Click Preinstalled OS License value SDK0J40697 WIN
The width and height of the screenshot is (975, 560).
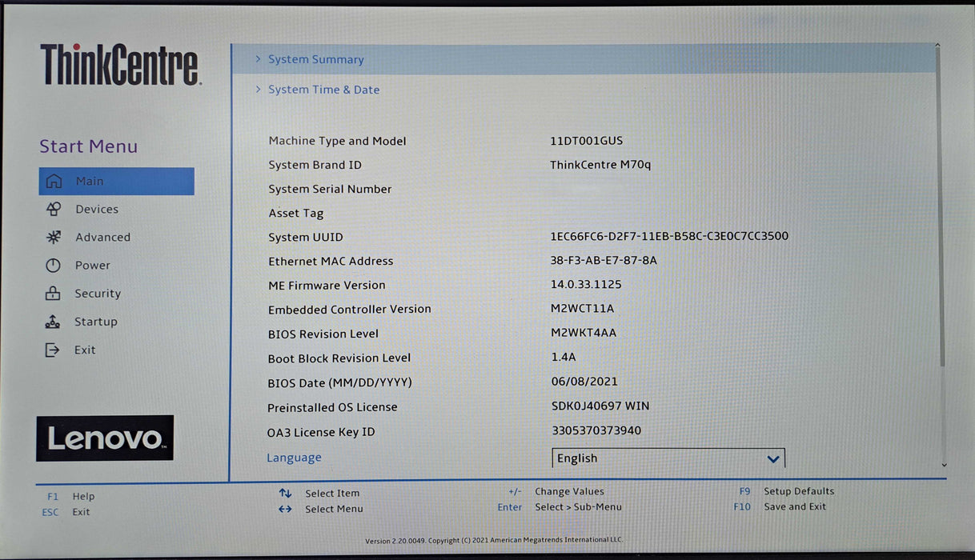(x=600, y=406)
